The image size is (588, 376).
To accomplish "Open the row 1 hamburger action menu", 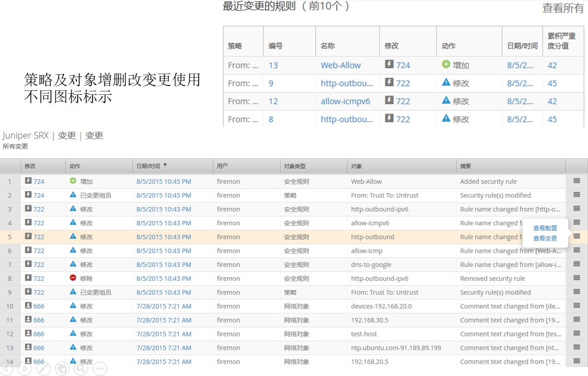I will 577,181.
